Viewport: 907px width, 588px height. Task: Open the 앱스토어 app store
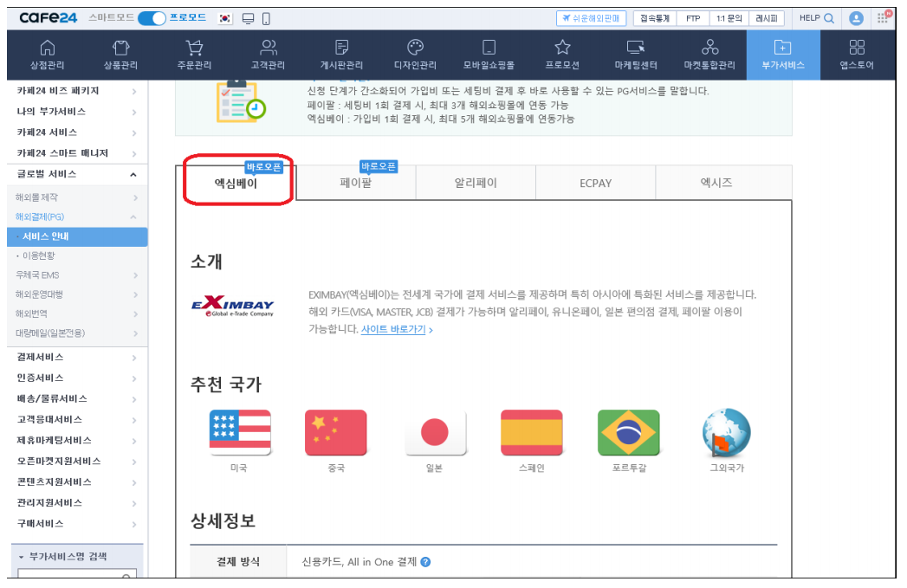[x=857, y=55]
